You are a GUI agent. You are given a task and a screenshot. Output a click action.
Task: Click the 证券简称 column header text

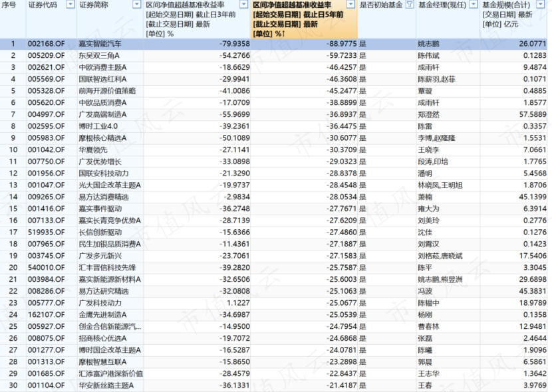(x=94, y=5)
